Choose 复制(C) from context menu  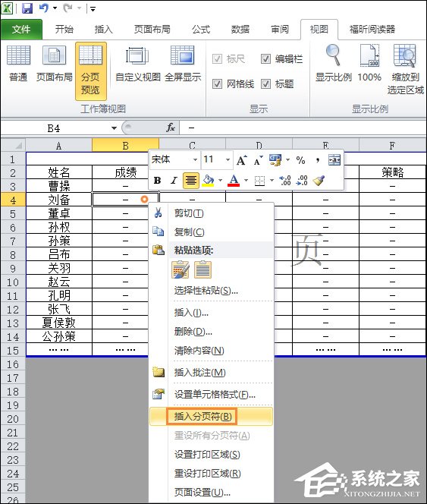pos(211,232)
